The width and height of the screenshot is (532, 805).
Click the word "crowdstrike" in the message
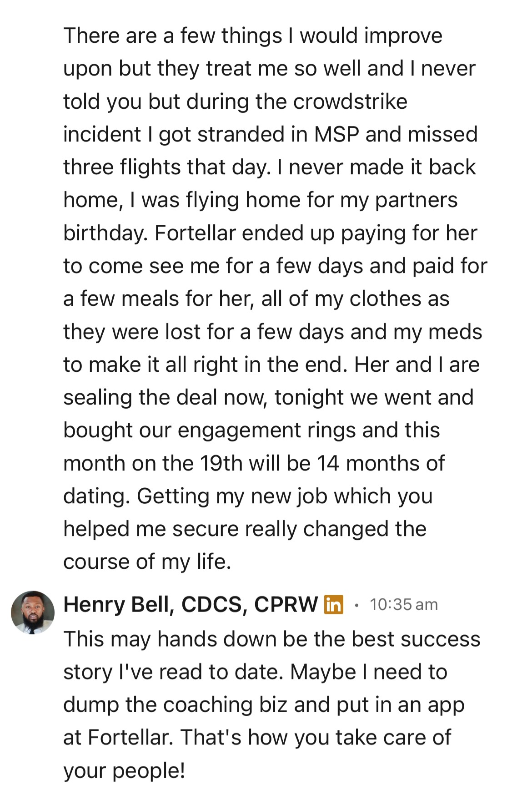pos(350,101)
